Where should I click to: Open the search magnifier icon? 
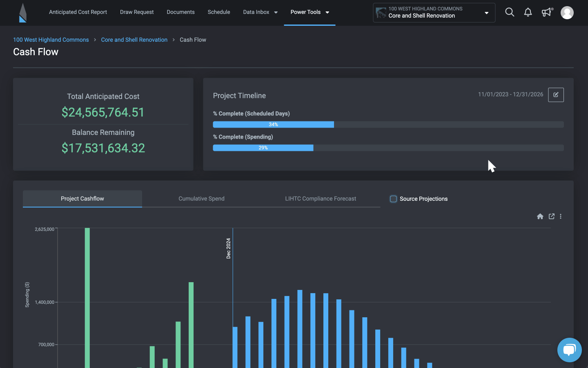(509, 12)
